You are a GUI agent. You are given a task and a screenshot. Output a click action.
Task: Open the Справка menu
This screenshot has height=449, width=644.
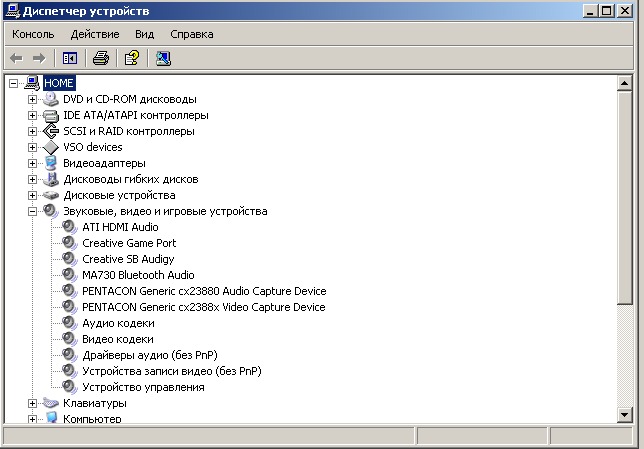tap(191, 34)
